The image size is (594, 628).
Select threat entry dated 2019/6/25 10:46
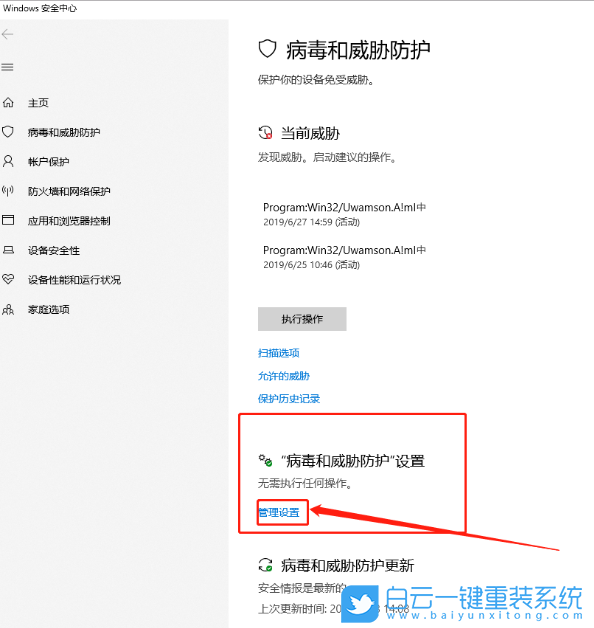[x=344, y=257]
